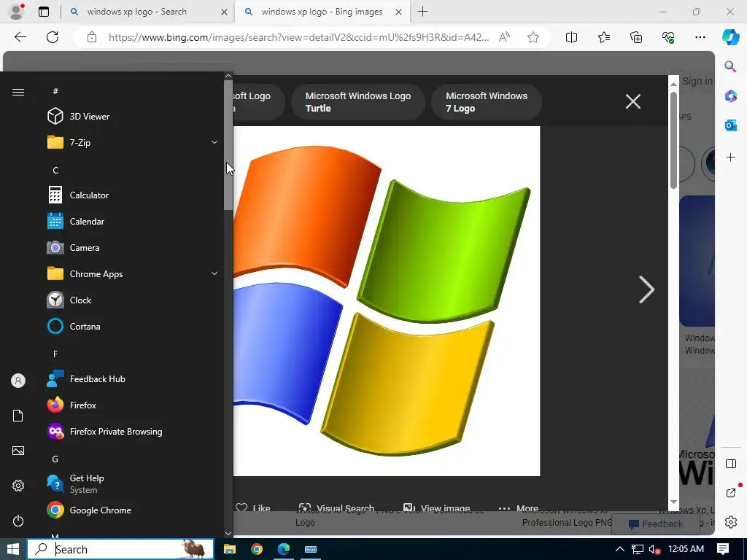Open sidebar Search tool
Viewport: 747px width, 560px height.
tap(730, 66)
